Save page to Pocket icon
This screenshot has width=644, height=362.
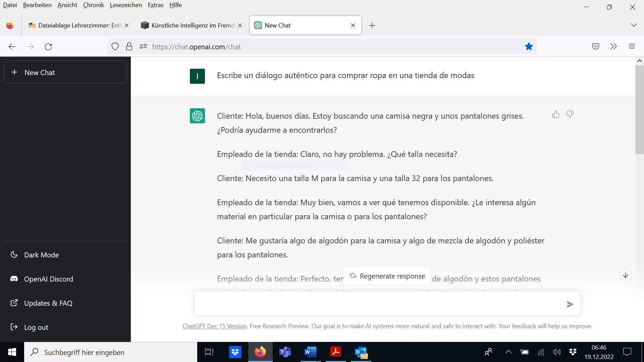tap(596, 47)
